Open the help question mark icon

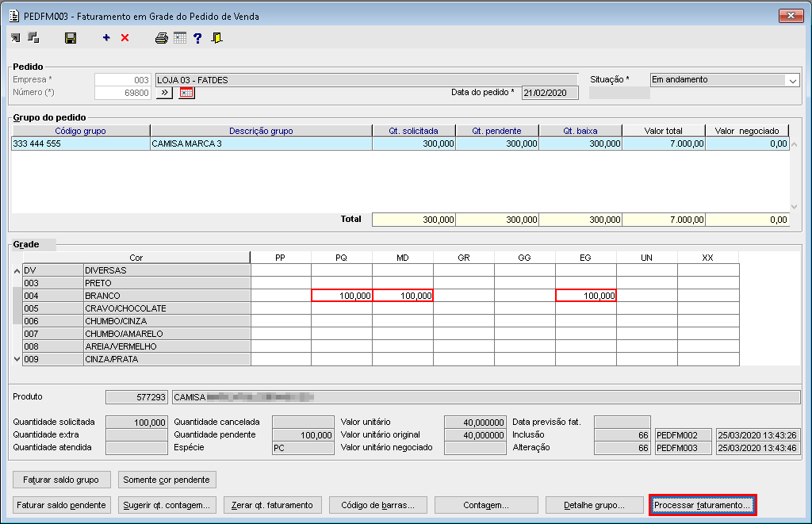(197, 38)
